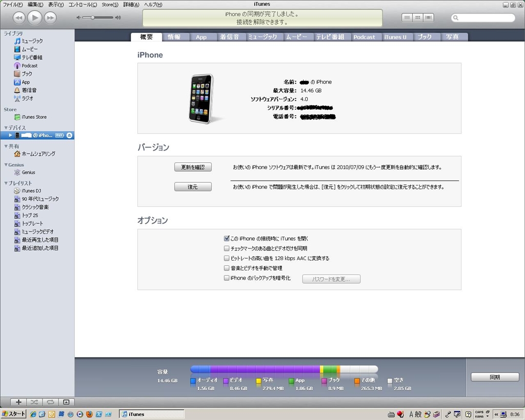Screen dimensions: 525x420
Task: Open 90 年代ミュージック playlist
Action: click(36, 199)
